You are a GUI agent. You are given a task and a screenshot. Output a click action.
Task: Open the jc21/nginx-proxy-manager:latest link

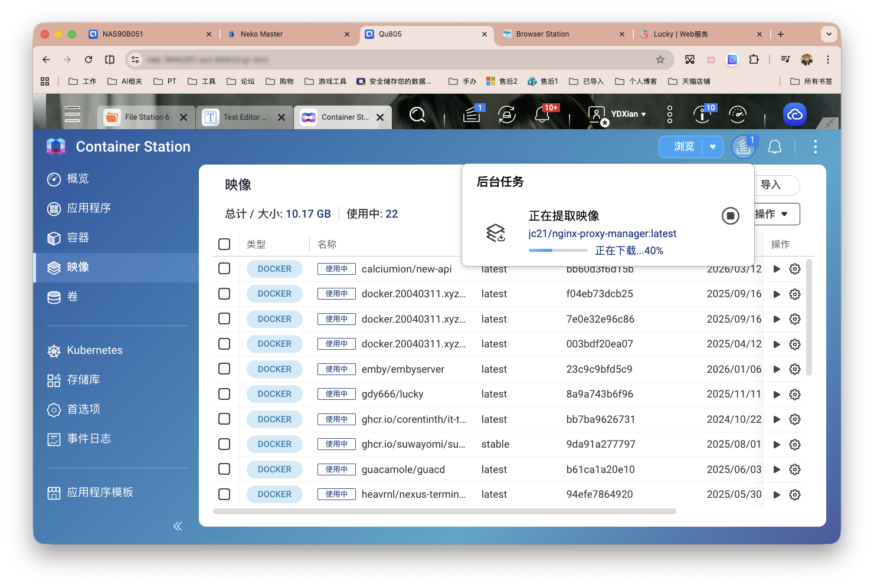click(602, 234)
